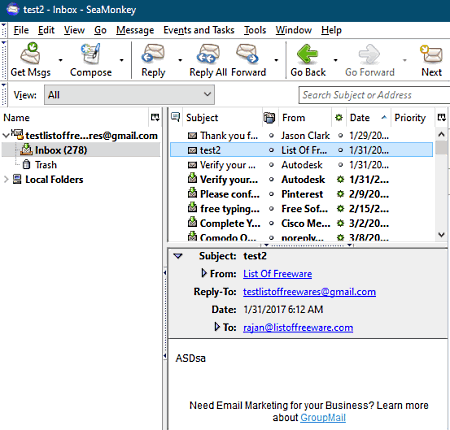Screen dimensions: 450x430
Task: Open the Message menu
Action: pyautogui.click(x=135, y=30)
